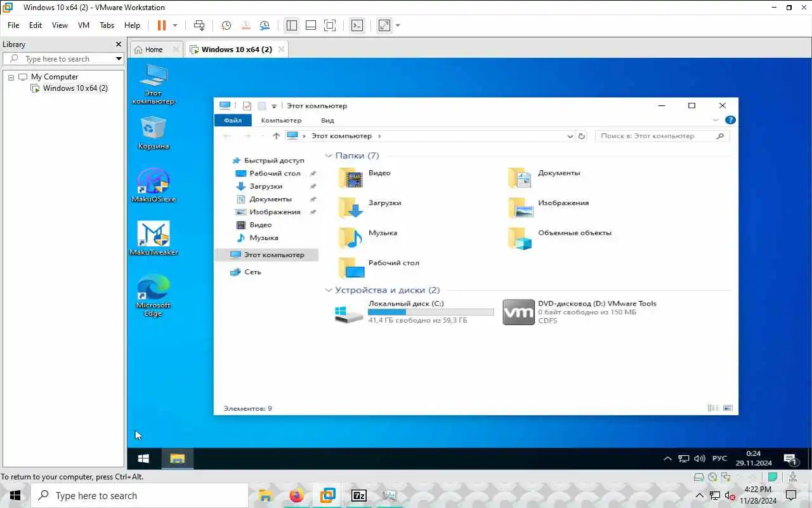Open the Library search dropdown arrow
812x508 pixels.
pos(119,58)
